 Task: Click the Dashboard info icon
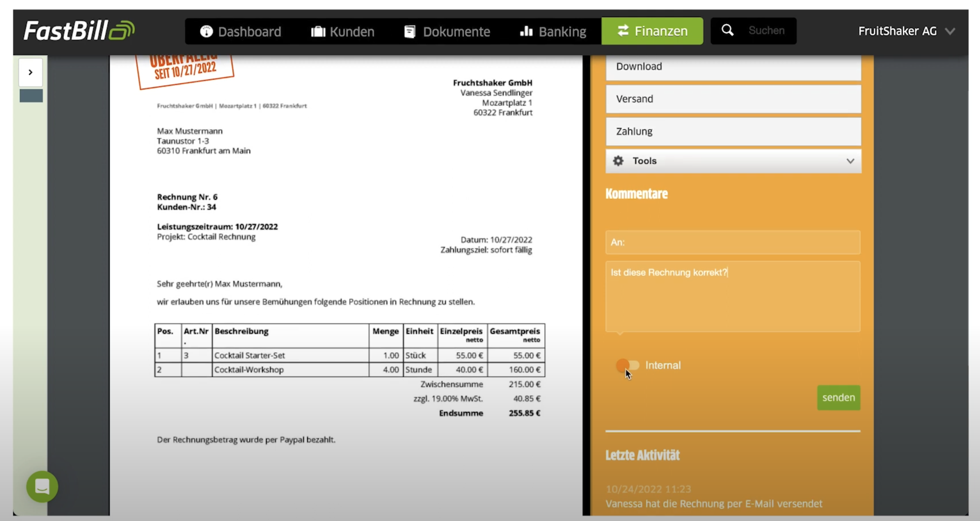pos(206,31)
